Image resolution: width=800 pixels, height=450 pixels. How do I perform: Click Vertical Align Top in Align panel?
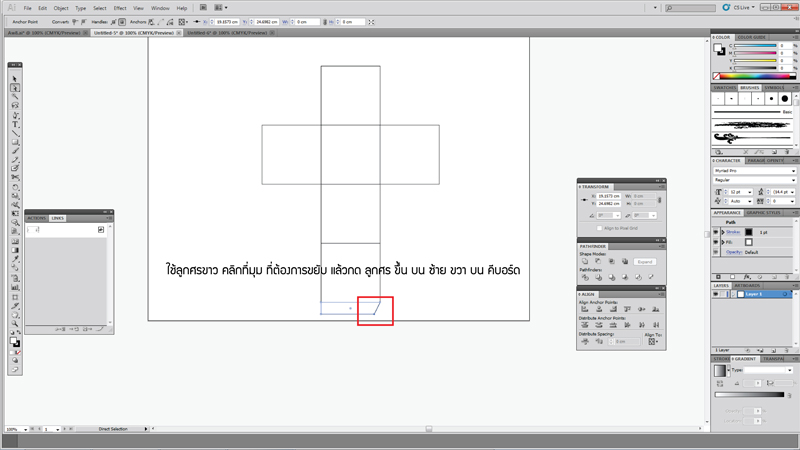point(627,309)
